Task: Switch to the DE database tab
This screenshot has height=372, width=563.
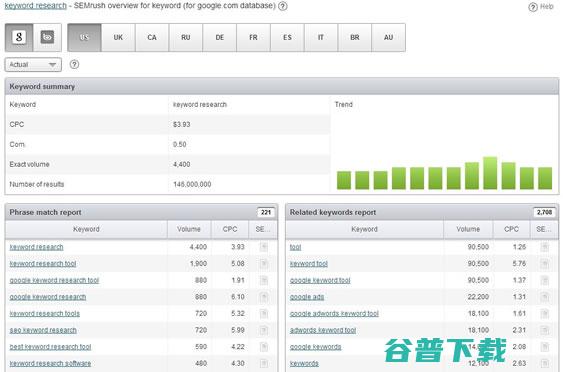Action: pyautogui.click(x=220, y=37)
